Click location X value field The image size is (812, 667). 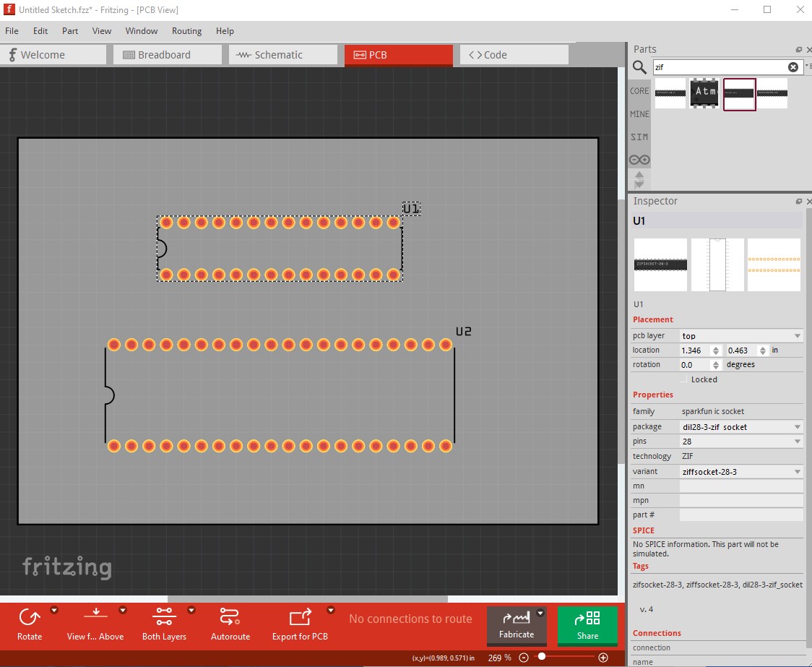(x=694, y=350)
